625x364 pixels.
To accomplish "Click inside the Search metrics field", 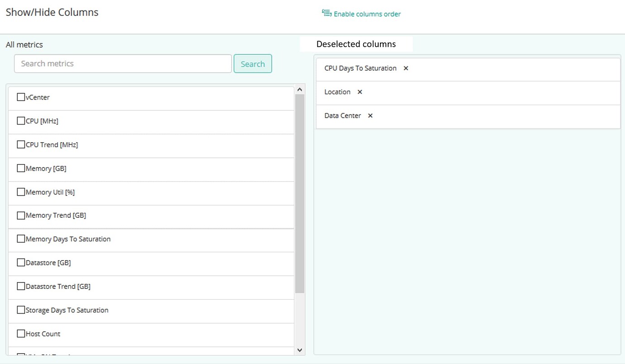I will click(122, 63).
